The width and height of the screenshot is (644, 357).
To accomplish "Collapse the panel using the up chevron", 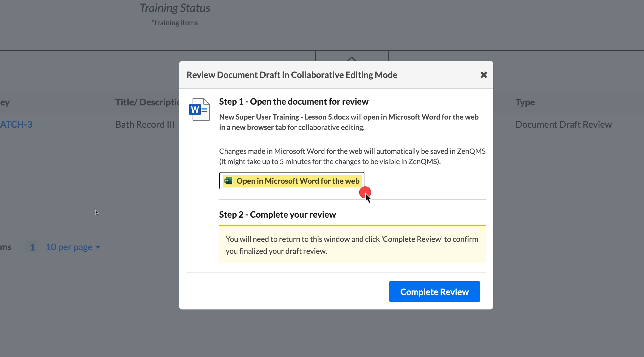I will coord(352,58).
